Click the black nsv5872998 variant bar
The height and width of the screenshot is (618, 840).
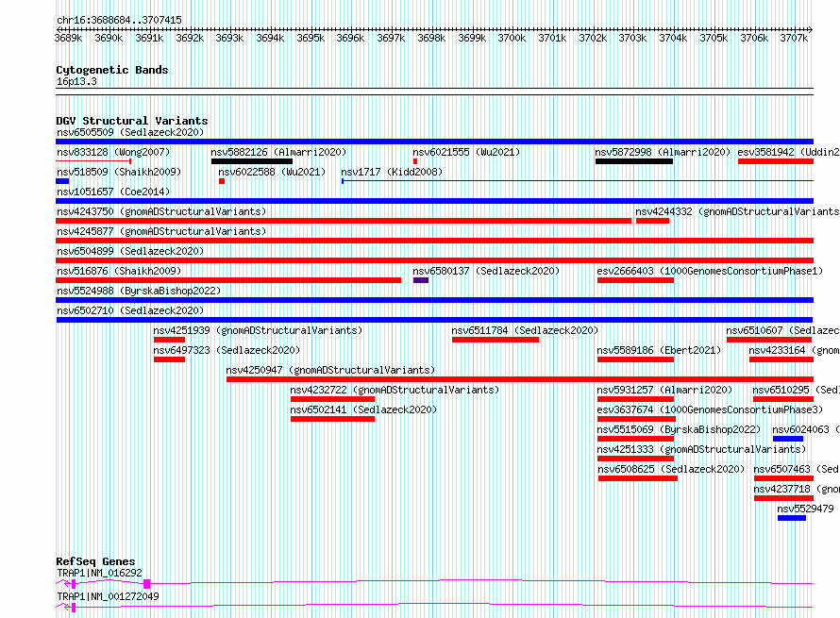point(633,161)
